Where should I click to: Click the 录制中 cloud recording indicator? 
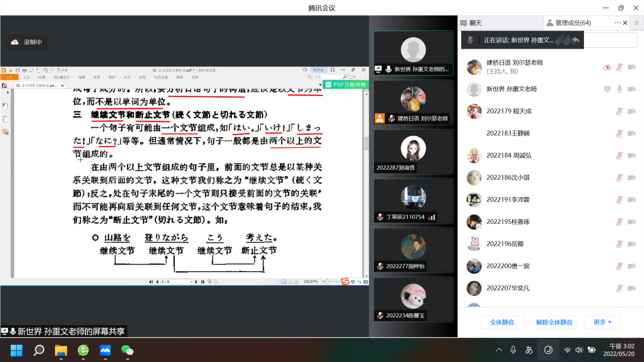point(27,42)
